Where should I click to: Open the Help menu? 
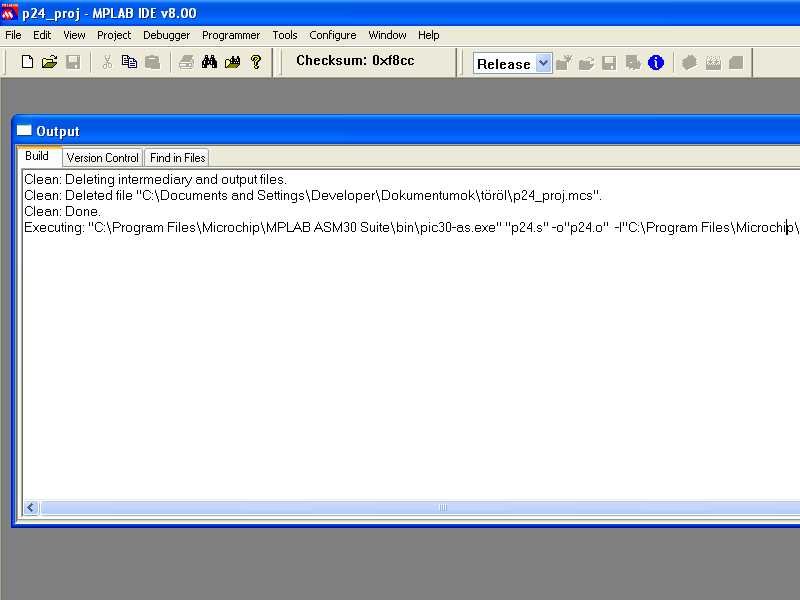pyautogui.click(x=429, y=35)
